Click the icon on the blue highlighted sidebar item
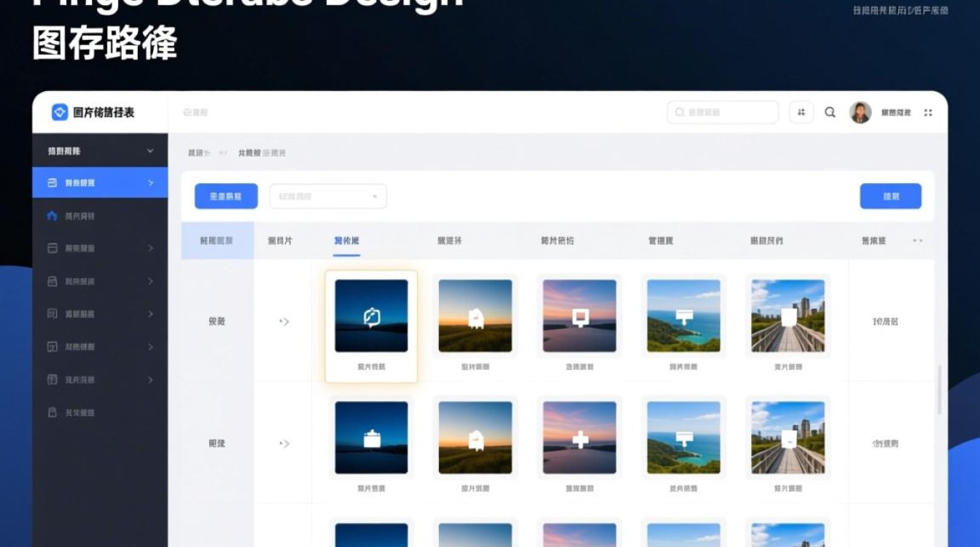 (52, 183)
